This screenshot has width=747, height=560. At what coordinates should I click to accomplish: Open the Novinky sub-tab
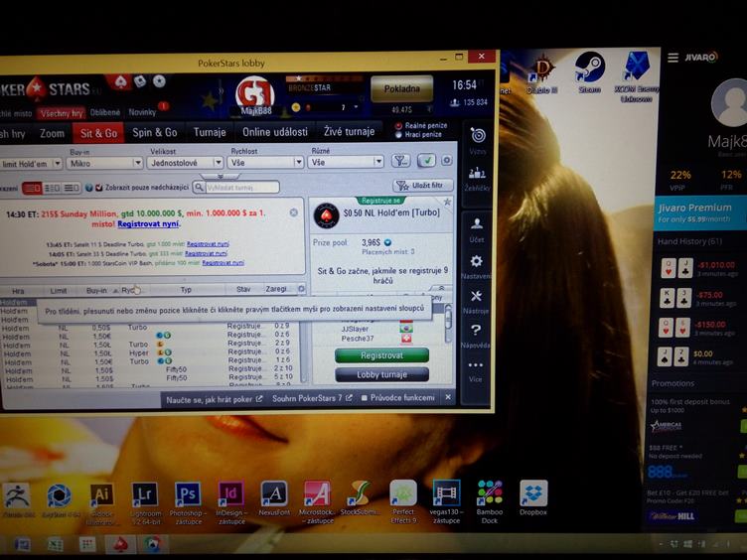click(x=142, y=112)
